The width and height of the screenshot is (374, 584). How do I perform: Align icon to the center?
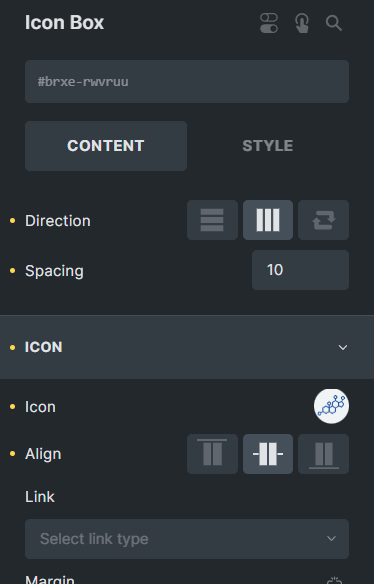[268, 454]
